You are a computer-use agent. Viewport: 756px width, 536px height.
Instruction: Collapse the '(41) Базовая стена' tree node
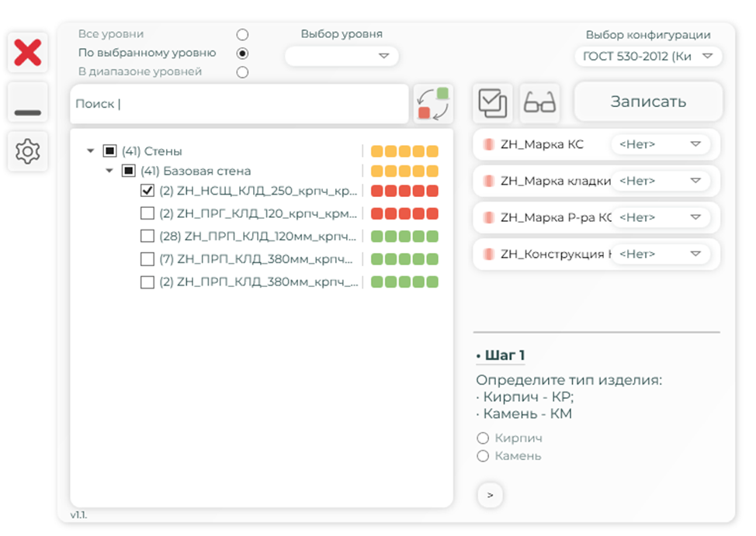point(109,171)
